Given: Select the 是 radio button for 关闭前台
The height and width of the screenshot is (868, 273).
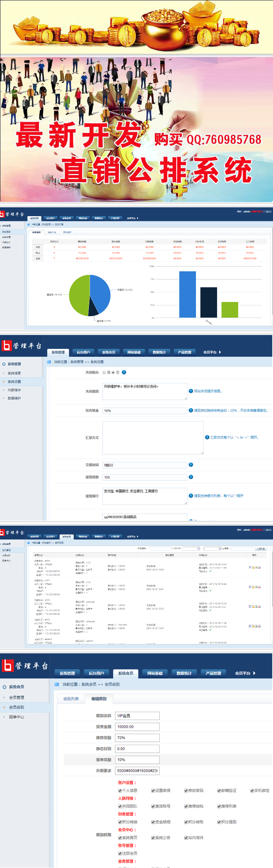Looking at the screenshot, I should (x=104, y=372).
